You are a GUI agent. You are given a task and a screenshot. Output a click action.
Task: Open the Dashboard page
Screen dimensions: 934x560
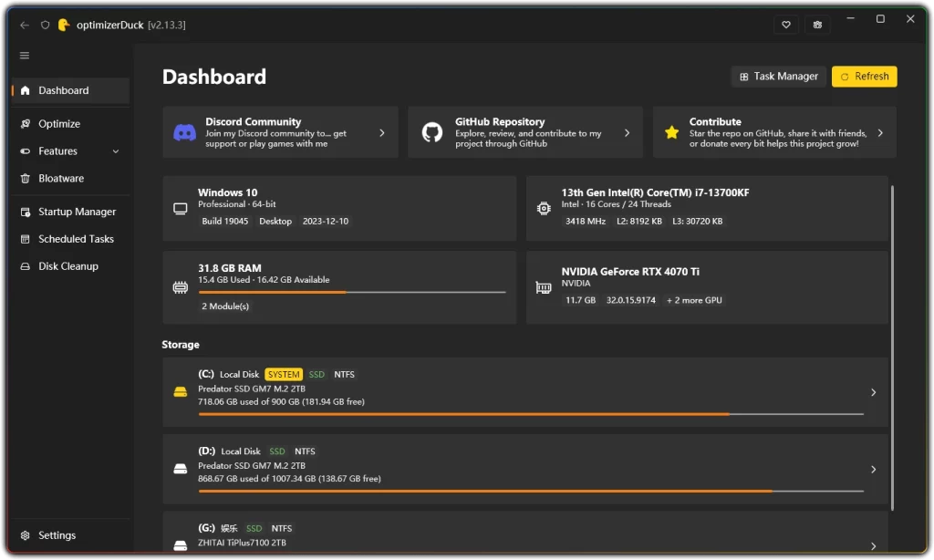[70, 90]
